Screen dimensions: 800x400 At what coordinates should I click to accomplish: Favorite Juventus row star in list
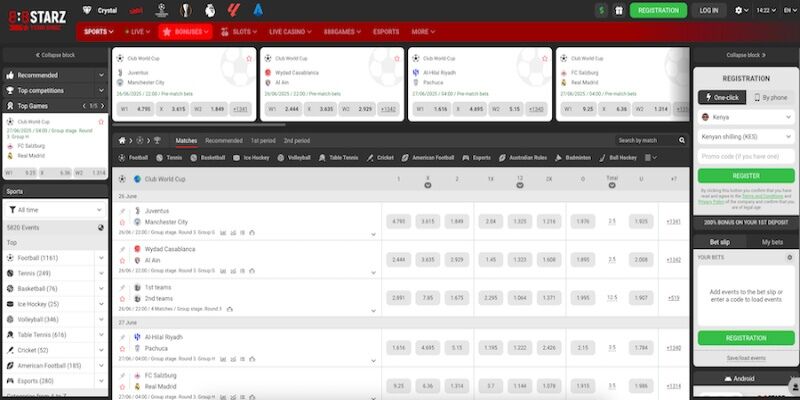[122, 222]
